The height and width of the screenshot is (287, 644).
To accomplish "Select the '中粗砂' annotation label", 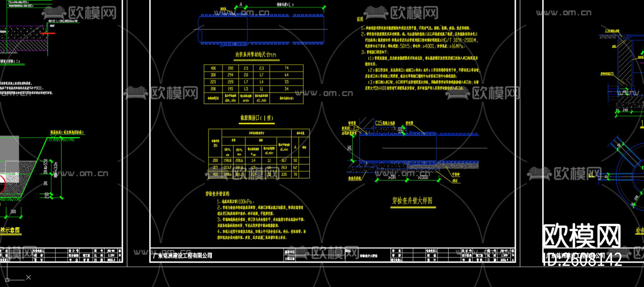I will tap(455, 174).
